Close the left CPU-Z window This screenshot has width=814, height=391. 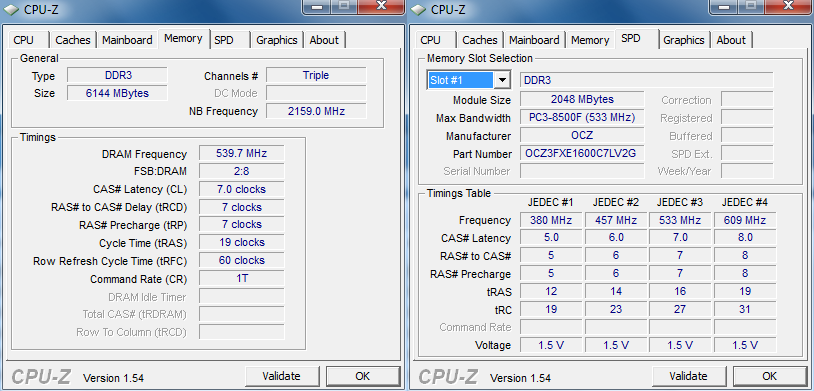[381, 6]
